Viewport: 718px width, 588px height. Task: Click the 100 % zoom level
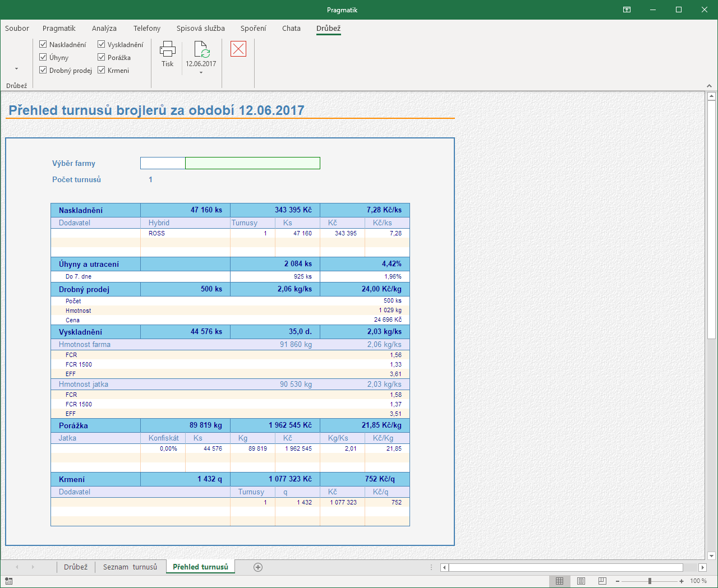pos(698,581)
